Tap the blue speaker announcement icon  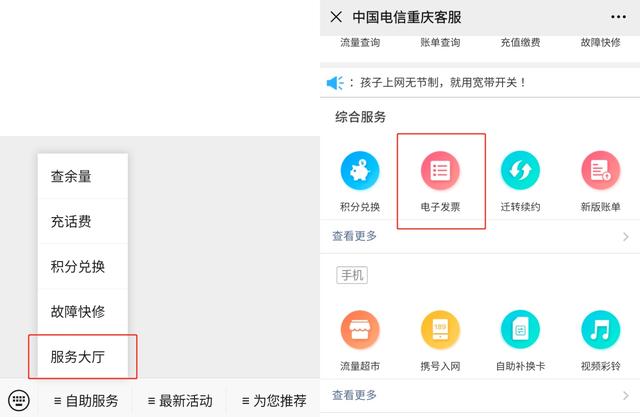pyautogui.click(x=335, y=83)
